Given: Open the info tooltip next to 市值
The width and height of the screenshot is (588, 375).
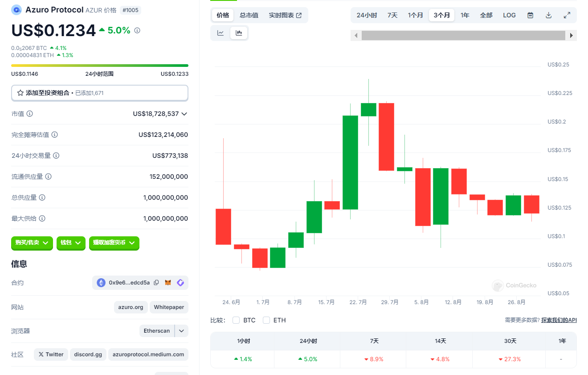Looking at the screenshot, I should click(x=29, y=114).
